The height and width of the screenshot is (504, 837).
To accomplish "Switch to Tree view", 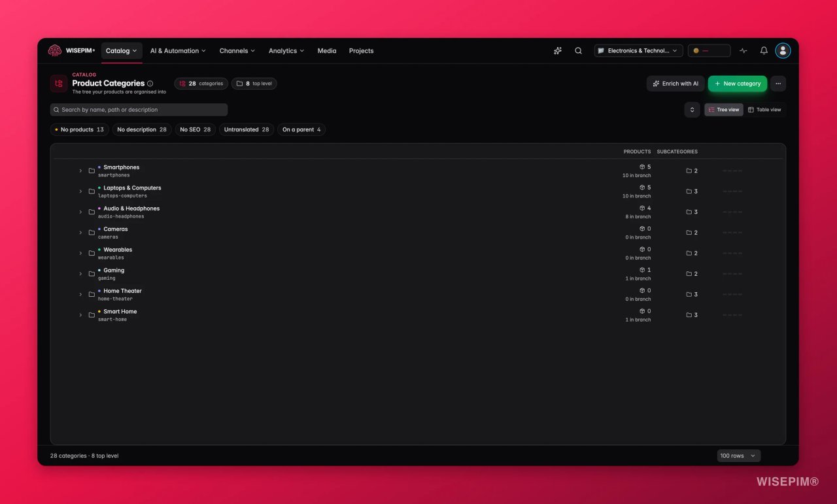I will click(x=724, y=110).
